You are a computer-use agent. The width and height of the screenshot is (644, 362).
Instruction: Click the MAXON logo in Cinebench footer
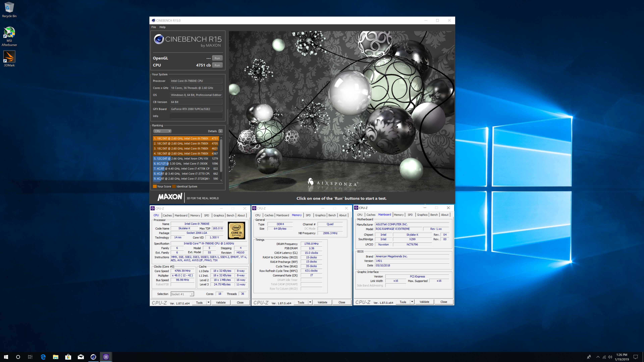[170, 197]
